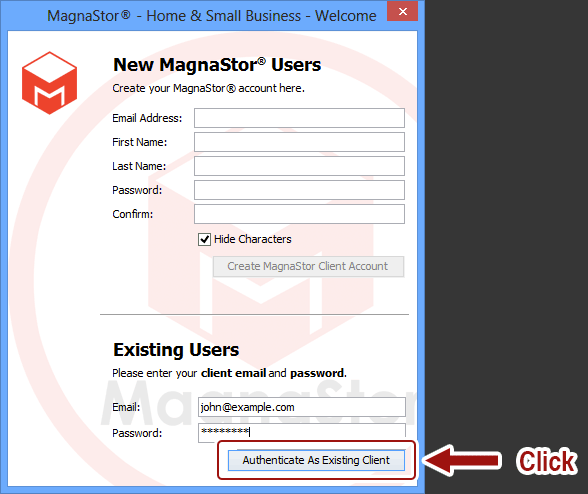This screenshot has width=588, height=494.
Task: Click the window title bar text
Action: coord(212,16)
